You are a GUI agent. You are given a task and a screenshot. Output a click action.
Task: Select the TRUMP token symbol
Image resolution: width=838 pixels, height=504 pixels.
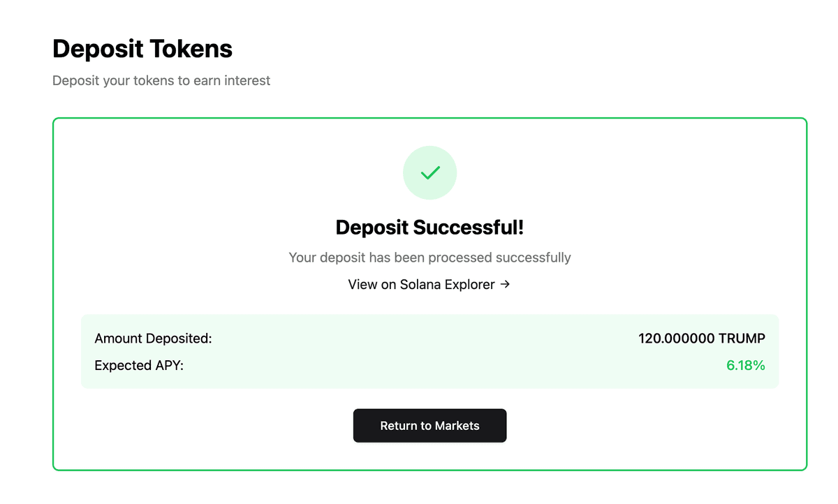coord(742,339)
